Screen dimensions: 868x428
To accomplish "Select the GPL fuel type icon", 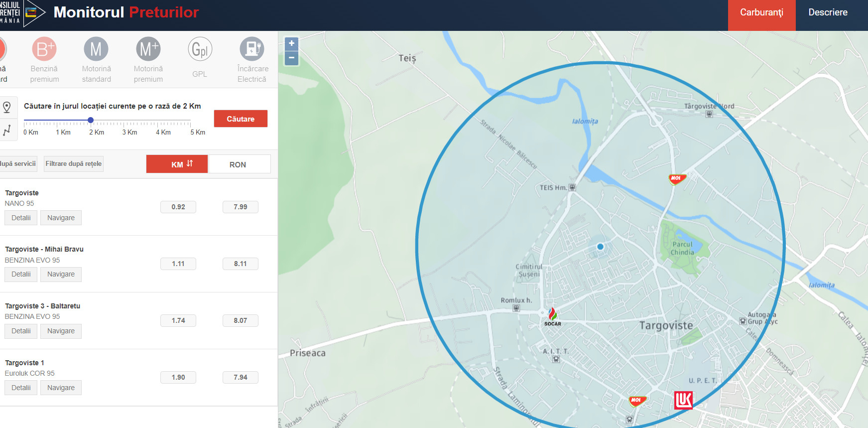I will (200, 49).
